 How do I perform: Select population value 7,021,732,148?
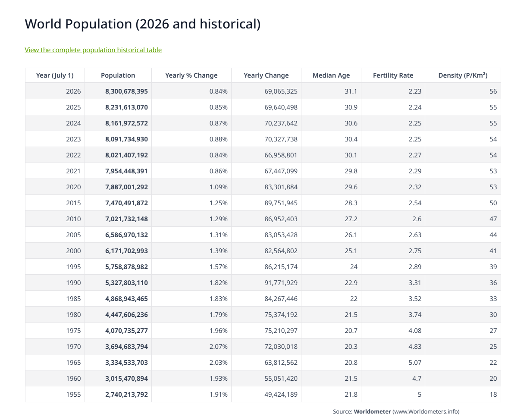click(126, 219)
